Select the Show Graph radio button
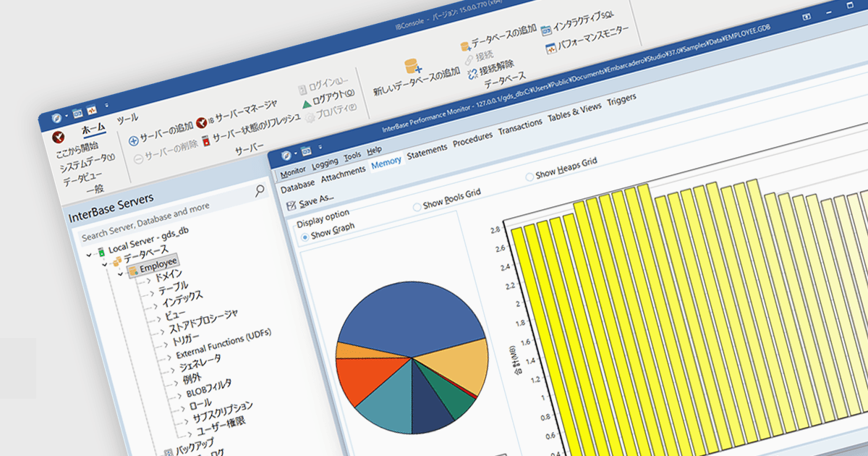Image resolution: width=868 pixels, height=456 pixels. pos(305,236)
